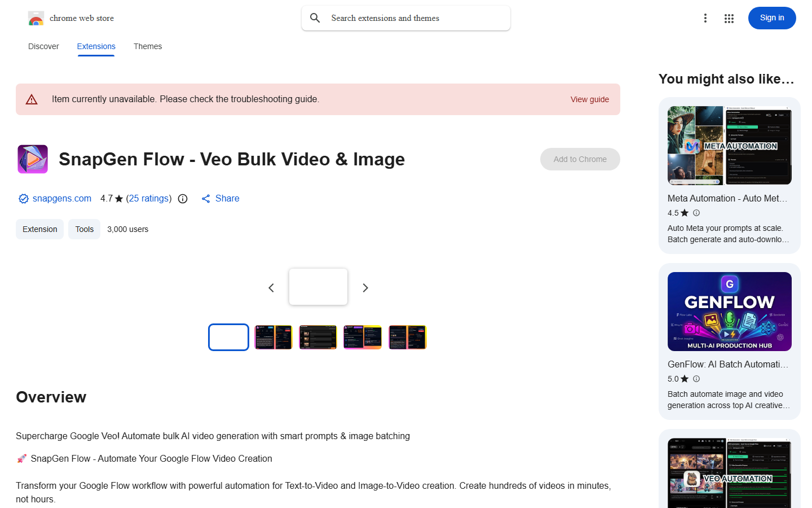Viewport: 812px width, 508px height.
Task: Focus the Search extensions and themes field
Action: 406,18
